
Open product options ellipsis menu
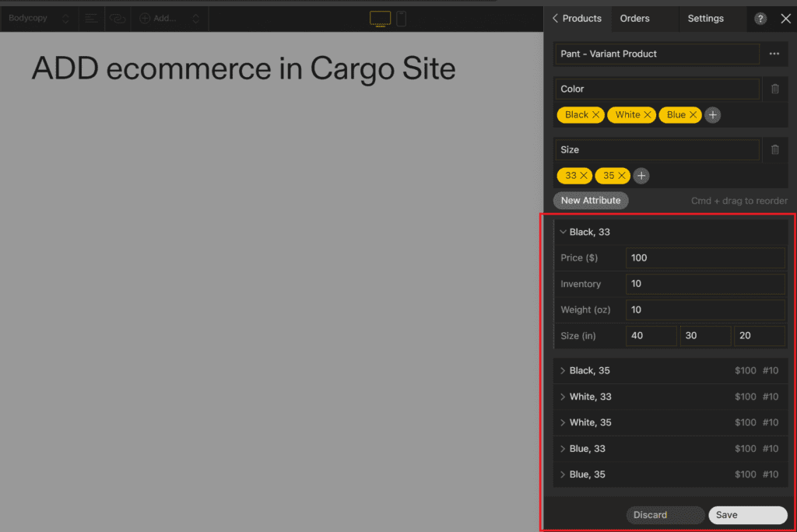pyautogui.click(x=774, y=54)
